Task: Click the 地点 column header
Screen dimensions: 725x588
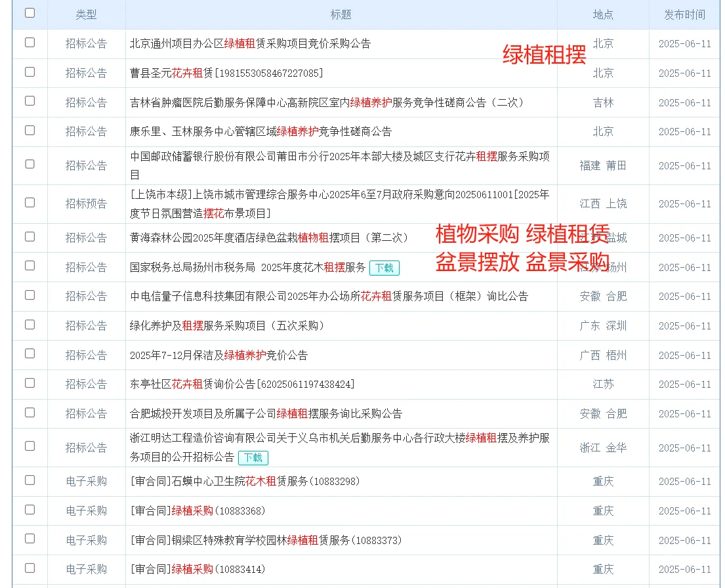Action: point(603,14)
